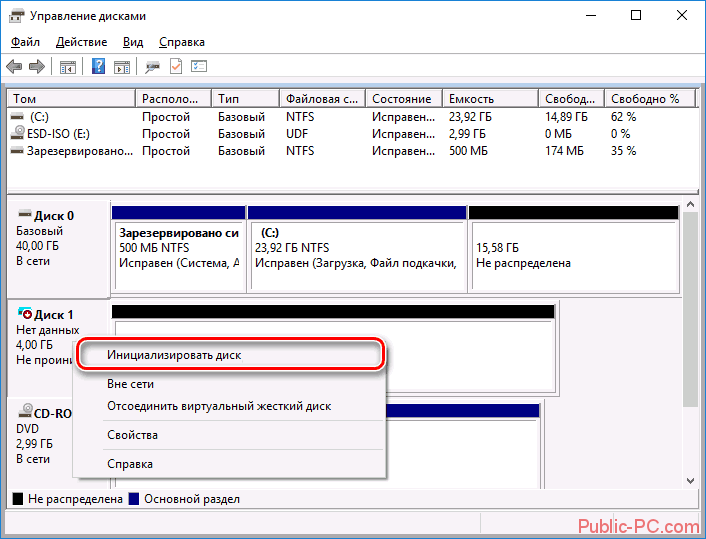Choose Отсоединить виртуальный жесткий диск
706x539 pixels.
coord(219,406)
